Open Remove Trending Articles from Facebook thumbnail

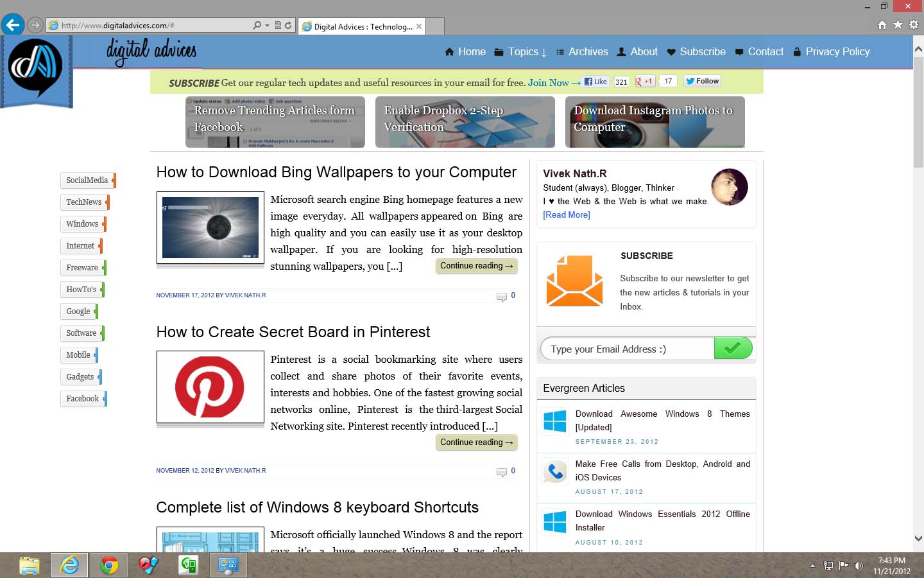click(x=275, y=122)
